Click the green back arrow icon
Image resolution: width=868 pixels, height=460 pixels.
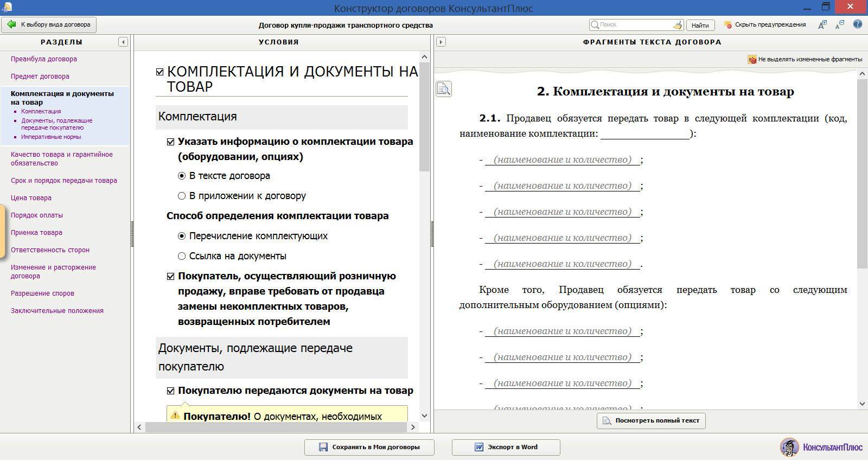12,24
